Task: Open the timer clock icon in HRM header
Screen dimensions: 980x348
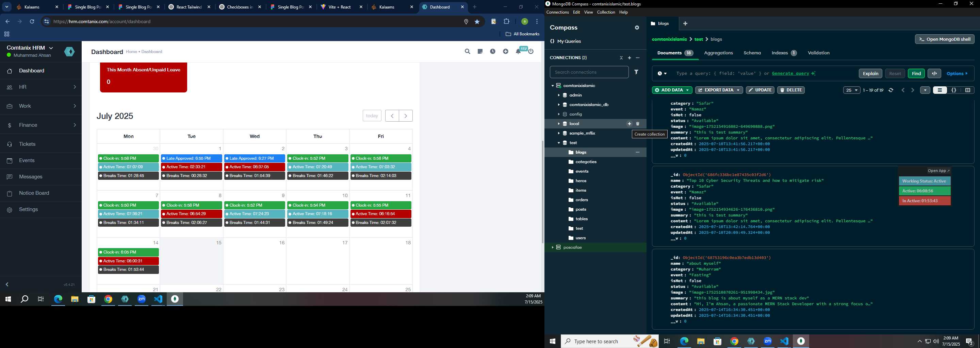Action: tap(493, 51)
